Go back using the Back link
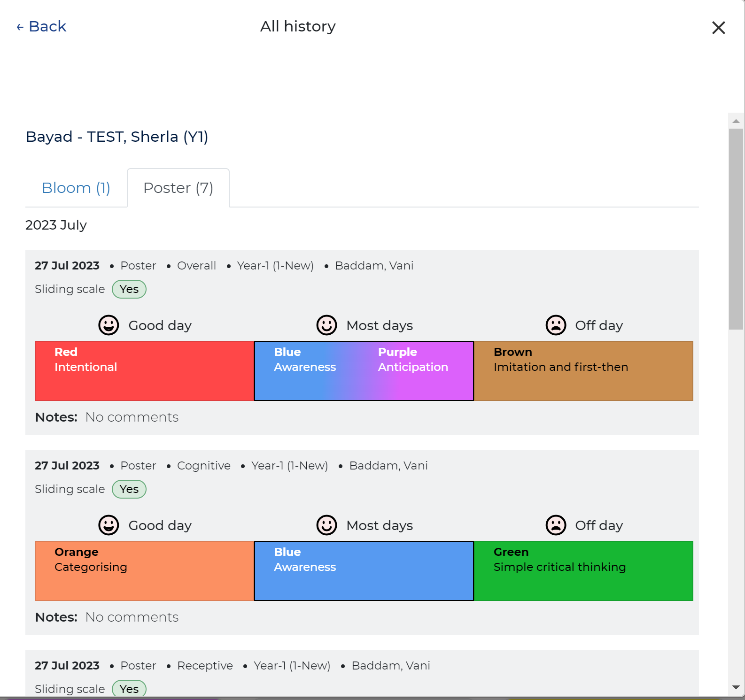 (41, 26)
